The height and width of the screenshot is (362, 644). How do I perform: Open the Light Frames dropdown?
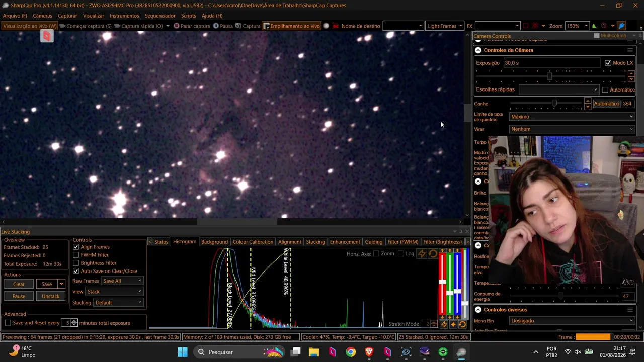tap(444, 26)
